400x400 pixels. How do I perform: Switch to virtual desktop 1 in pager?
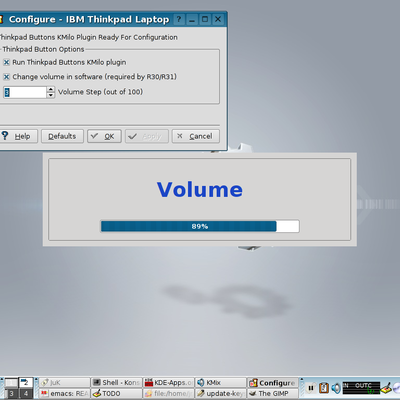coord(11,383)
